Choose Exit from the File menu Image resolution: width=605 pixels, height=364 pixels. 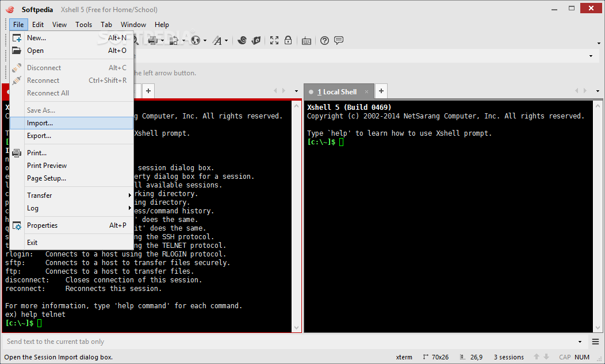[72, 243]
